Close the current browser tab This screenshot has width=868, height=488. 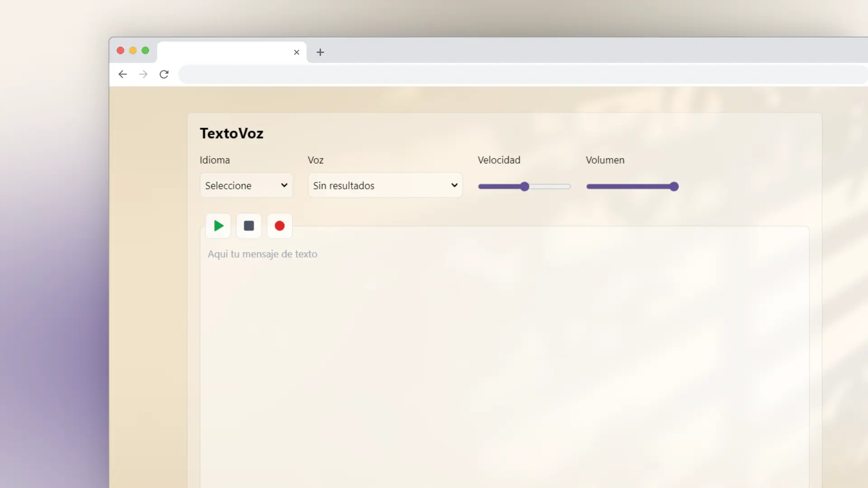[x=297, y=52]
